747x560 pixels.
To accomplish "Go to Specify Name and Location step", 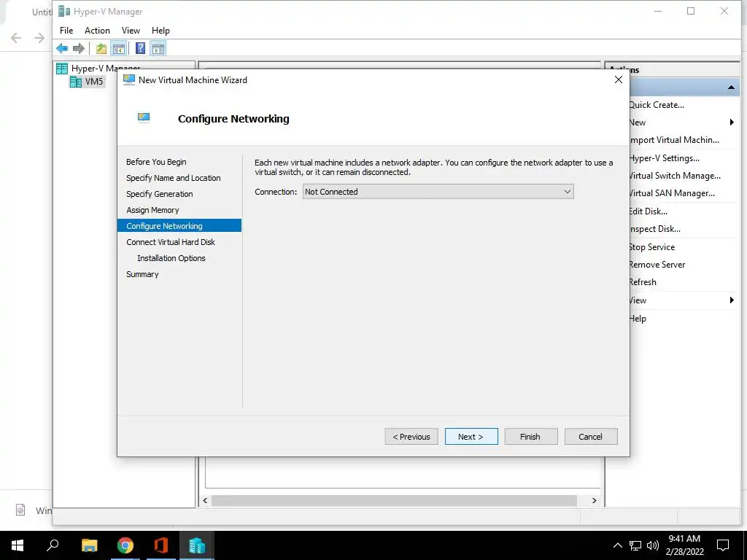I will pos(174,178).
